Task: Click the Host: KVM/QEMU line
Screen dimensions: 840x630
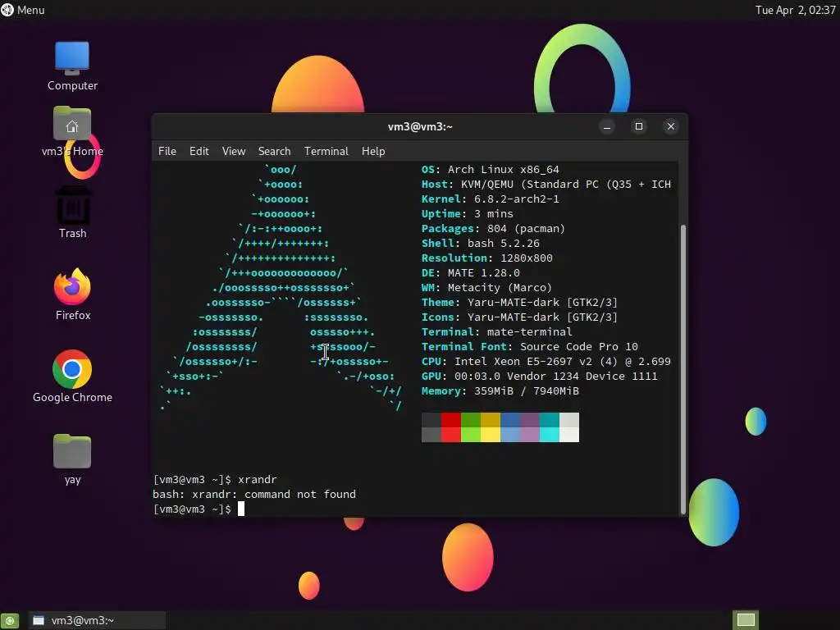Action: pyautogui.click(x=546, y=185)
